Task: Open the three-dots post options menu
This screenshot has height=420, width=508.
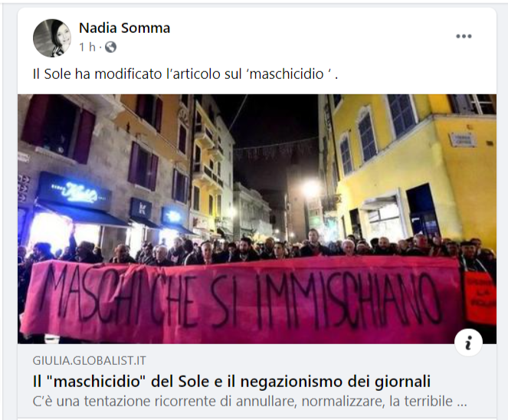Action: 464,36
